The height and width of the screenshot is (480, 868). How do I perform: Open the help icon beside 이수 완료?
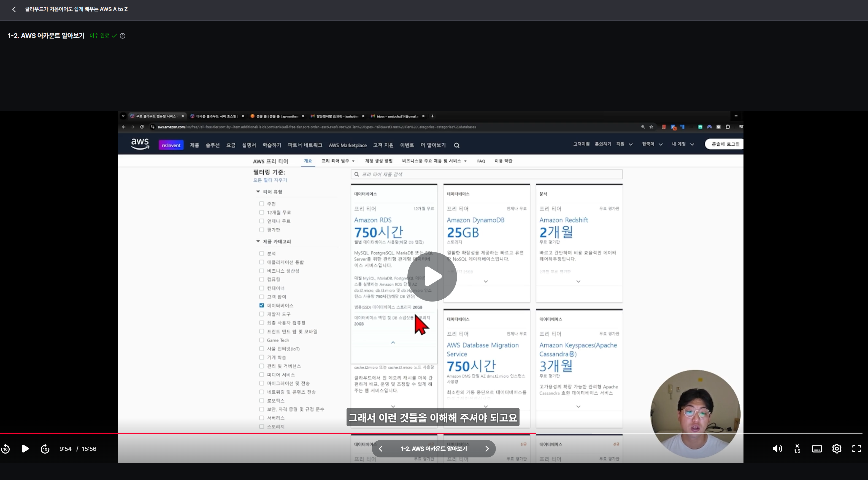coord(123,36)
